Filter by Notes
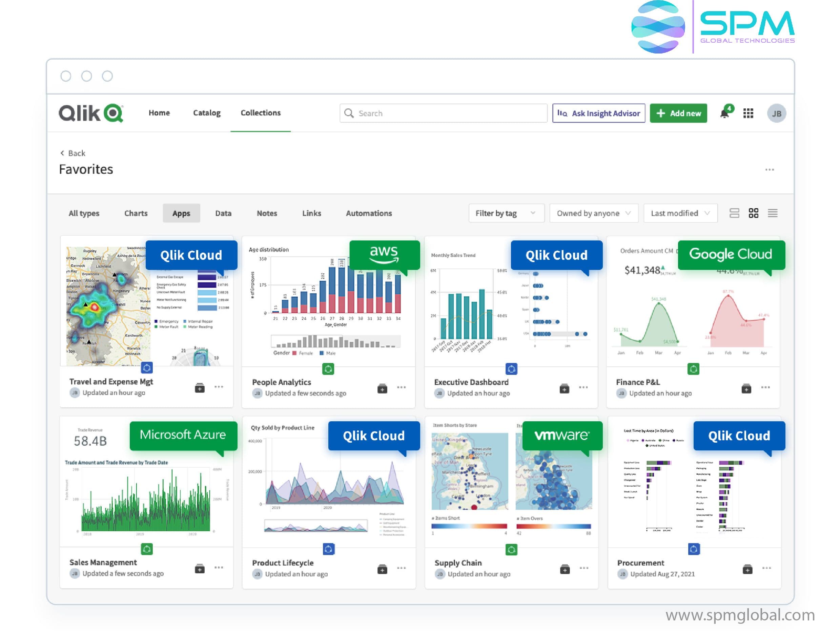Screen dimensions: 840x636 (x=267, y=213)
